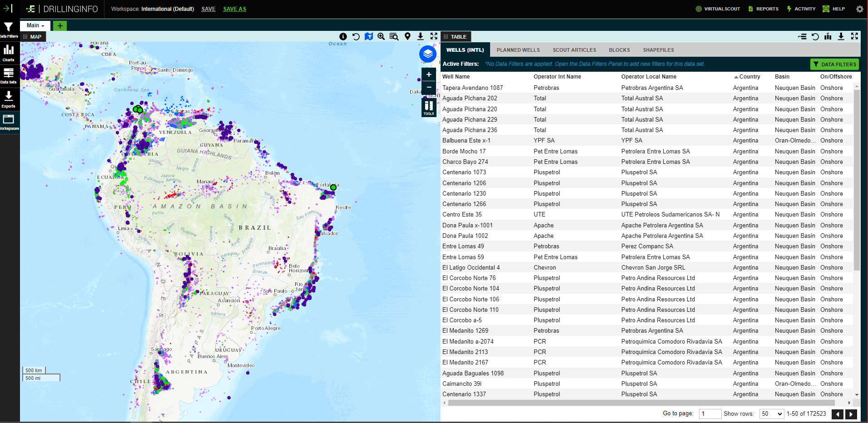Open the Main tab dropdown
Screen dimensions: 868x423
pyautogui.click(x=36, y=26)
